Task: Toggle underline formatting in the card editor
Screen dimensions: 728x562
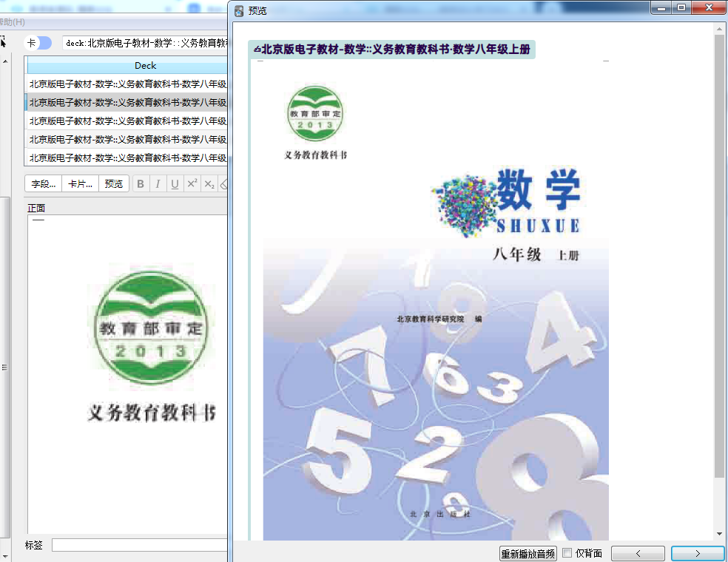Action: coord(175,184)
